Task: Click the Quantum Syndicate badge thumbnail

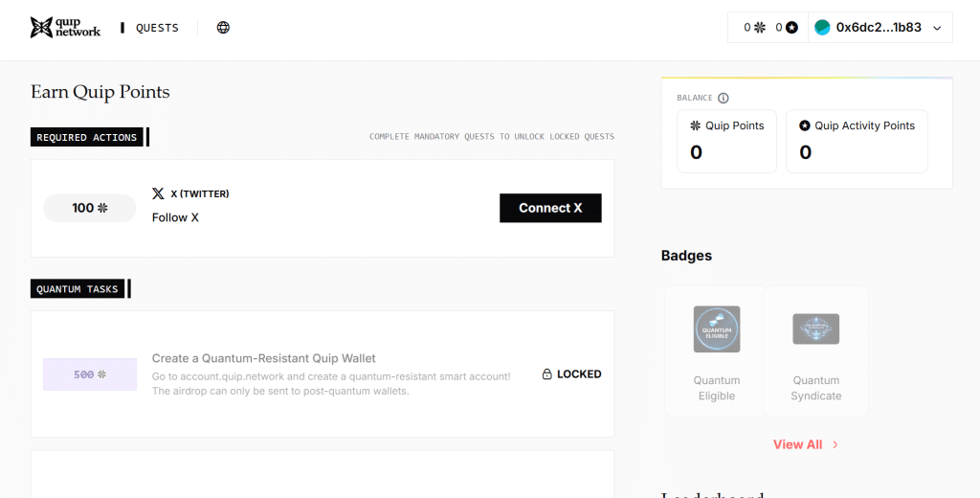Action: pos(816,329)
